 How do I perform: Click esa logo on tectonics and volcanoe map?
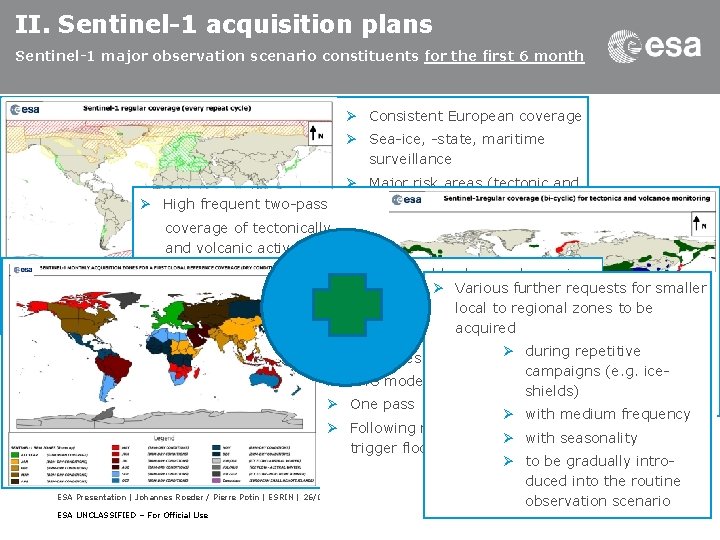(407, 199)
